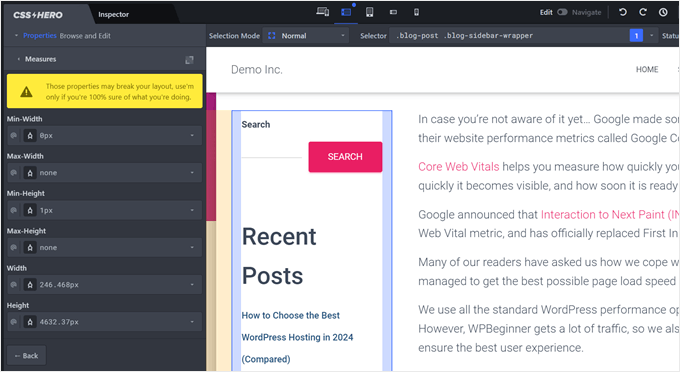Image resolution: width=680 pixels, height=372 pixels.
Task: Click the Min-Height reset circle icon
Action: [x=14, y=210]
